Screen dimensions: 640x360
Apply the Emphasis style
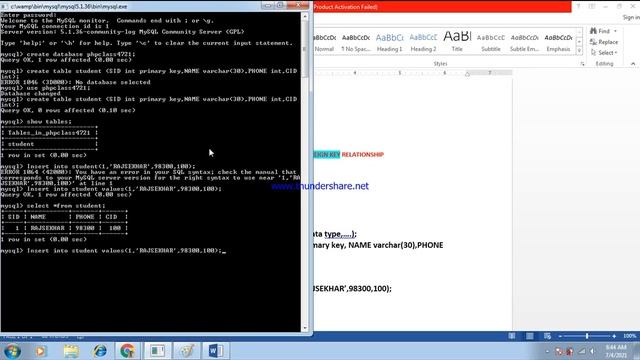coord(558,42)
